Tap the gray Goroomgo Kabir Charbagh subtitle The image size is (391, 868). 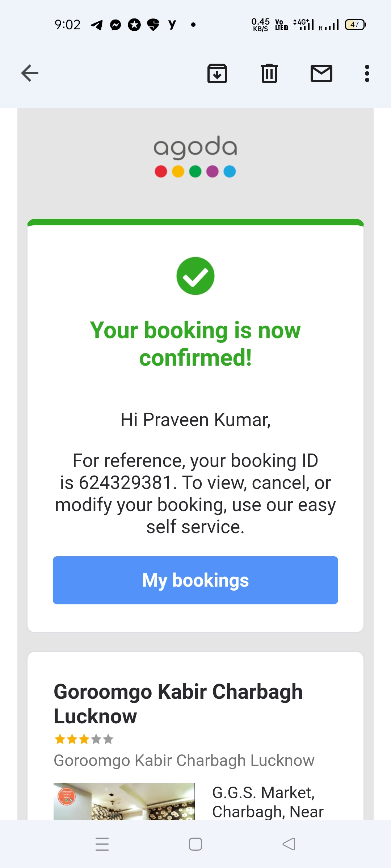184,761
